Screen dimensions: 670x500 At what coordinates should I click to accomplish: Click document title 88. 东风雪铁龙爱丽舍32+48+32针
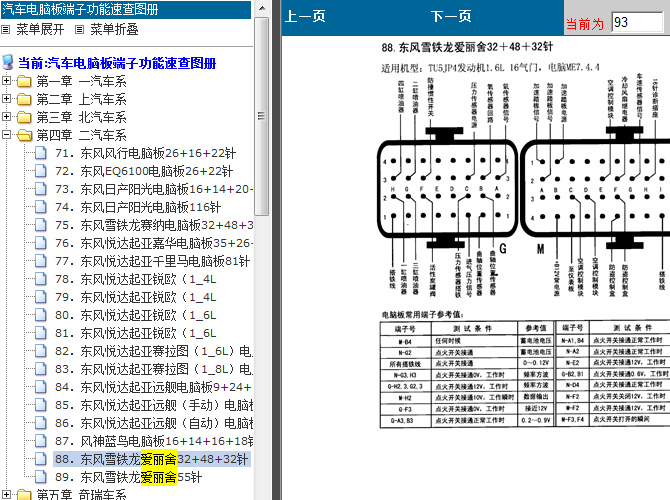point(467,47)
